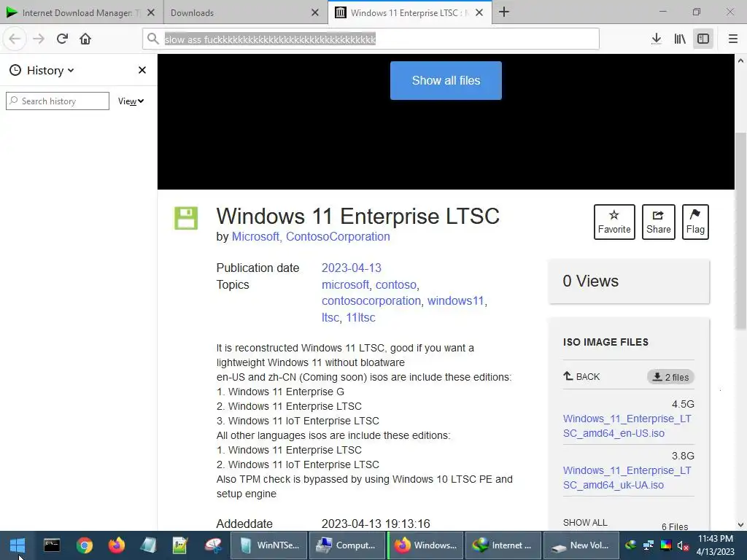This screenshot has height=560, width=747.
Task: Reload the current page
Action: [x=62, y=39]
